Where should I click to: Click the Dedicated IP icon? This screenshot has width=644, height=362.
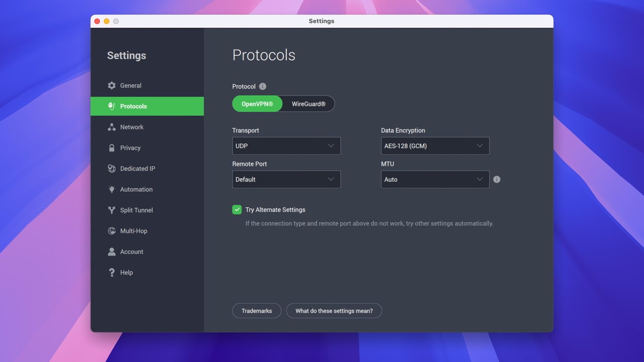click(x=111, y=168)
